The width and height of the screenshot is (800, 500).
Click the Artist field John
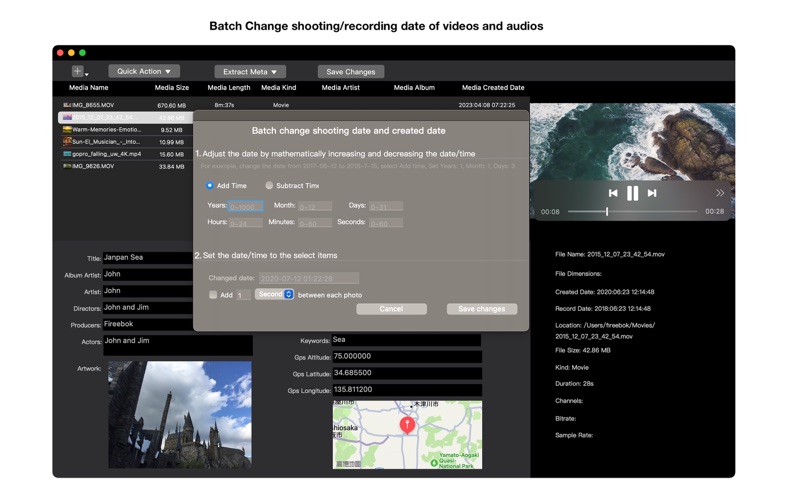(148, 291)
